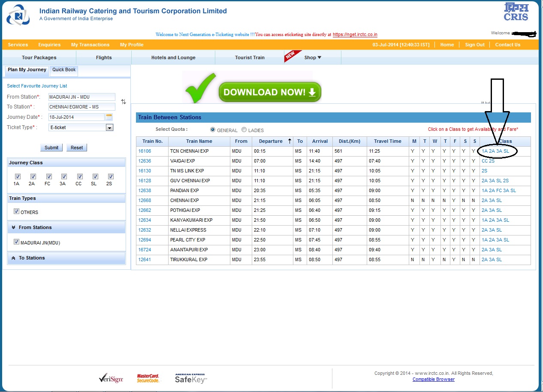Open the Shop dropdown menu
543x392 pixels.
pyautogui.click(x=313, y=57)
